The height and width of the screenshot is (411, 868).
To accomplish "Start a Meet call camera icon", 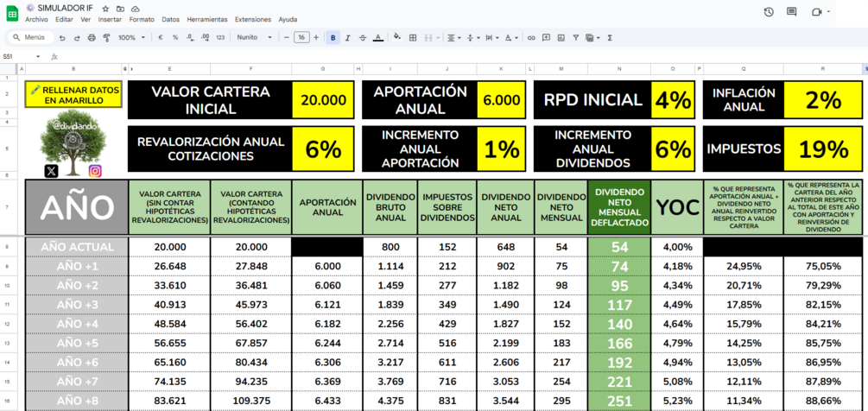I will pos(816,12).
